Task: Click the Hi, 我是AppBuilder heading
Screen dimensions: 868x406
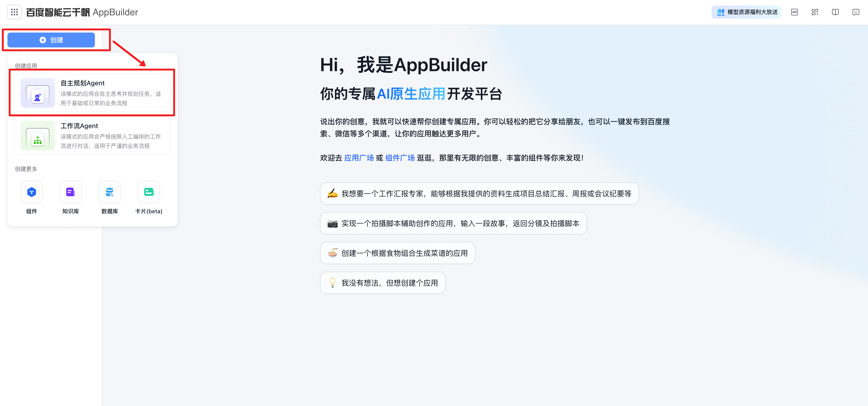Action: click(404, 65)
